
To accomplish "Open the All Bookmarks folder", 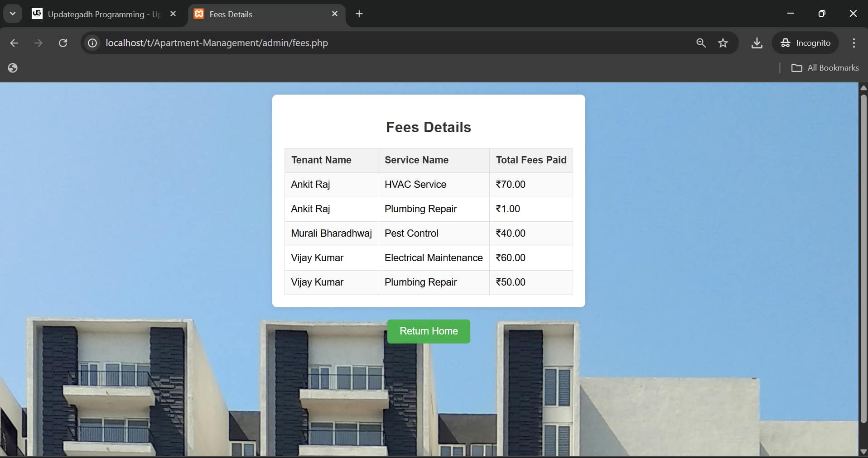I will point(825,68).
